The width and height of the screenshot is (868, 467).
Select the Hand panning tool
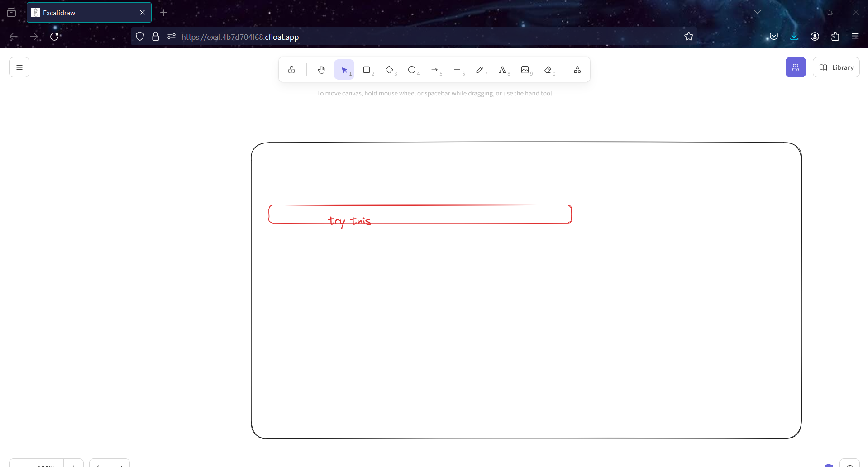click(321, 70)
